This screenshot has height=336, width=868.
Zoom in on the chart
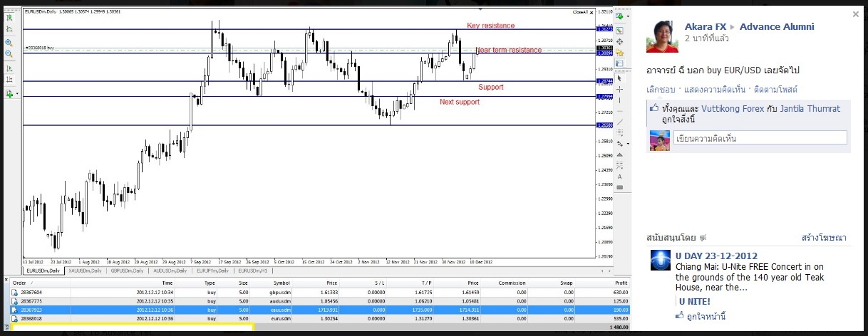[x=9, y=42]
